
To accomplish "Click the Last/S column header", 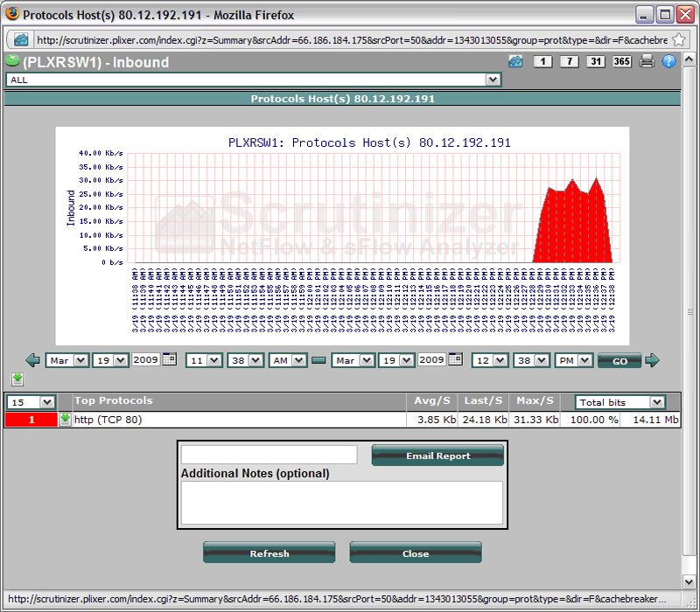I will pos(483,400).
